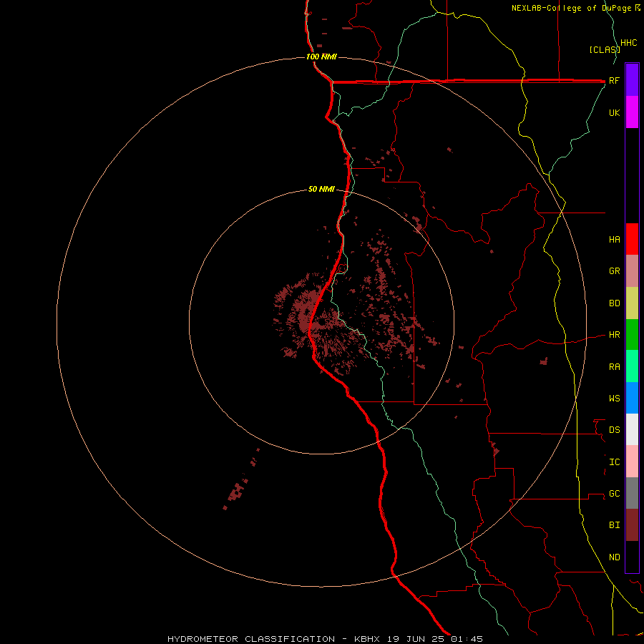Viewport: 644px width, 644px height.
Task: Click the HR dark green legend swatch
Action: [632, 335]
